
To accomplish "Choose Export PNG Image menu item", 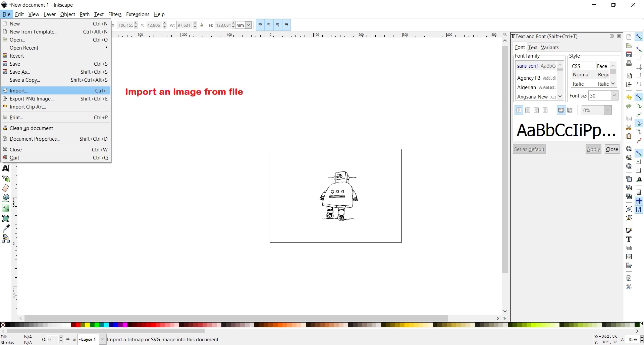I will 56,99.
